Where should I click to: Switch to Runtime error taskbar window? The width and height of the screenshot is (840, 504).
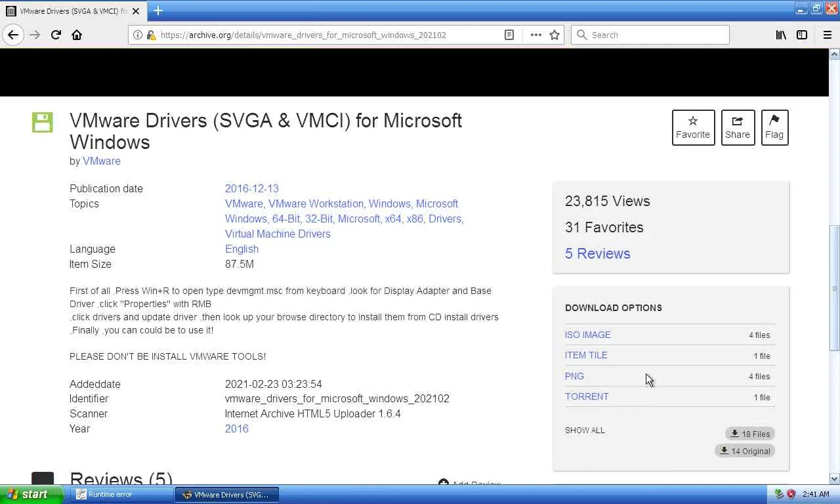121,495
